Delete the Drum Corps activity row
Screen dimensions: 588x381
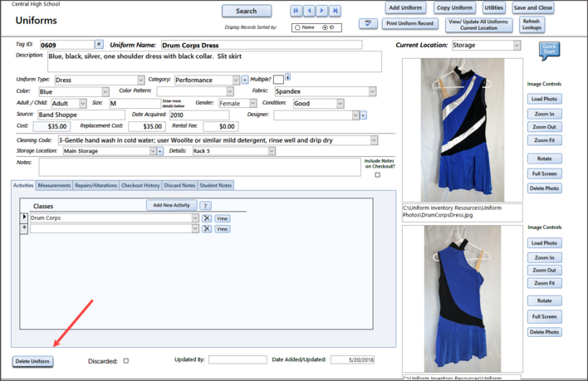click(207, 217)
